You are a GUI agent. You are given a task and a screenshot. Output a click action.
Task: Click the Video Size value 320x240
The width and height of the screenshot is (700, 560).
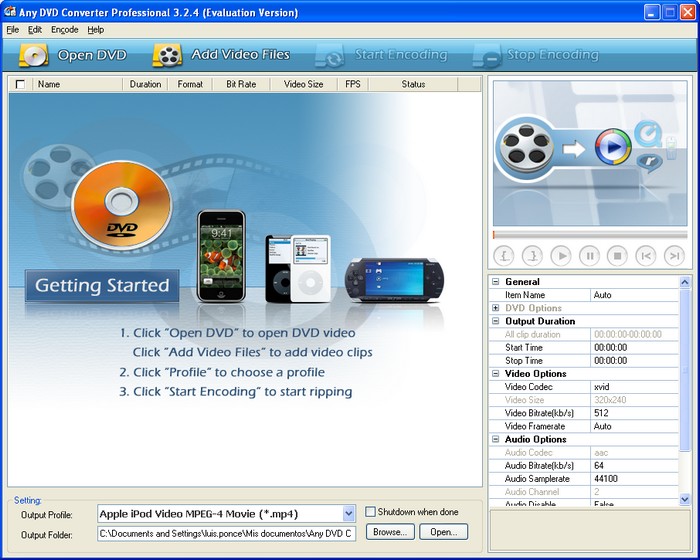tap(634, 400)
